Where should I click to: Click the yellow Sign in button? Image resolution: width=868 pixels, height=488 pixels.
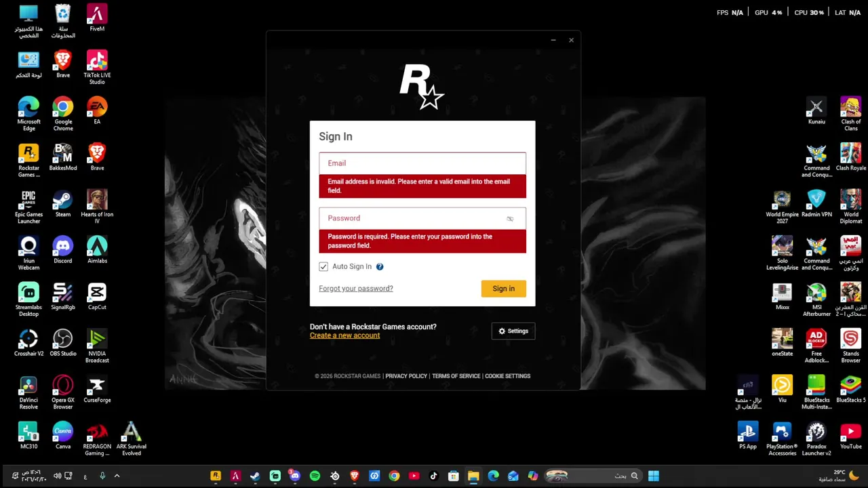click(504, 289)
